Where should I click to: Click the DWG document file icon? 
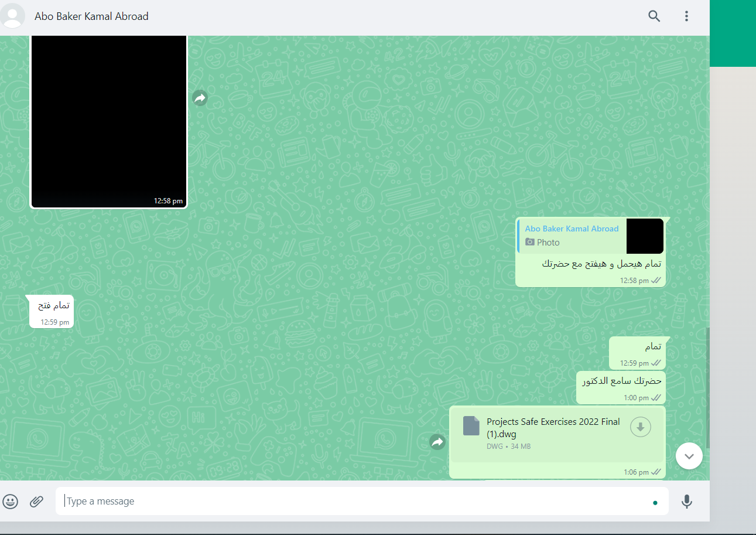click(471, 426)
